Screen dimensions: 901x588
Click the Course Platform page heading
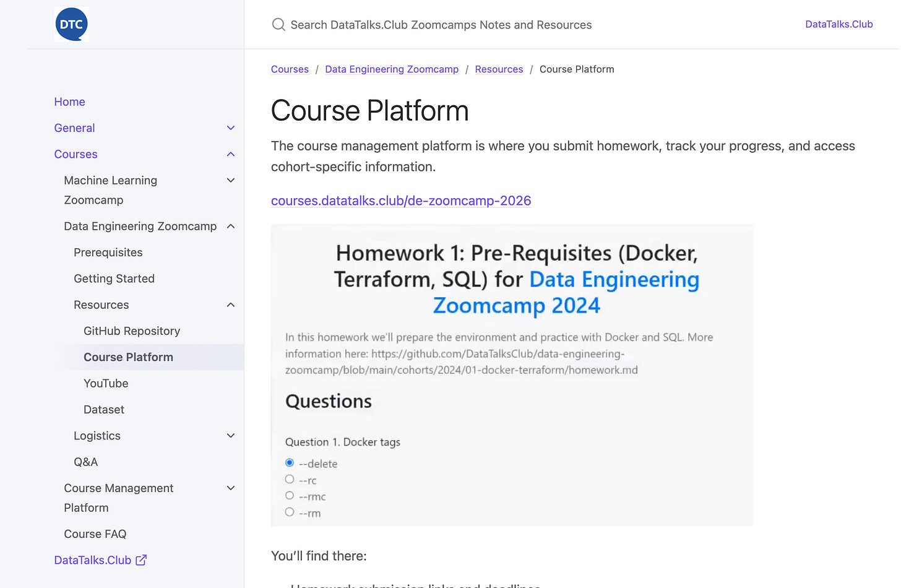(x=369, y=111)
